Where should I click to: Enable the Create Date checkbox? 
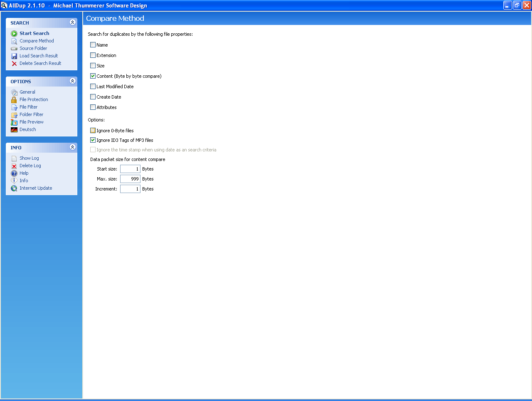click(93, 97)
